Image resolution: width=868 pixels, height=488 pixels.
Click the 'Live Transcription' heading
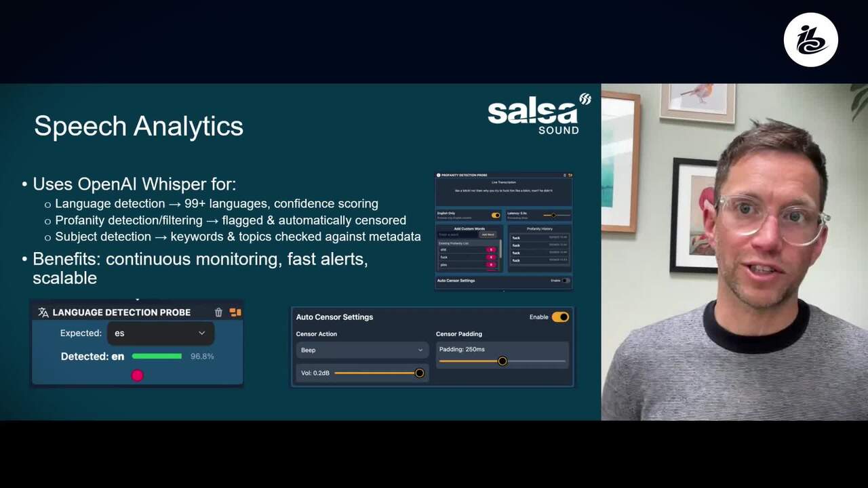[x=504, y=182]
